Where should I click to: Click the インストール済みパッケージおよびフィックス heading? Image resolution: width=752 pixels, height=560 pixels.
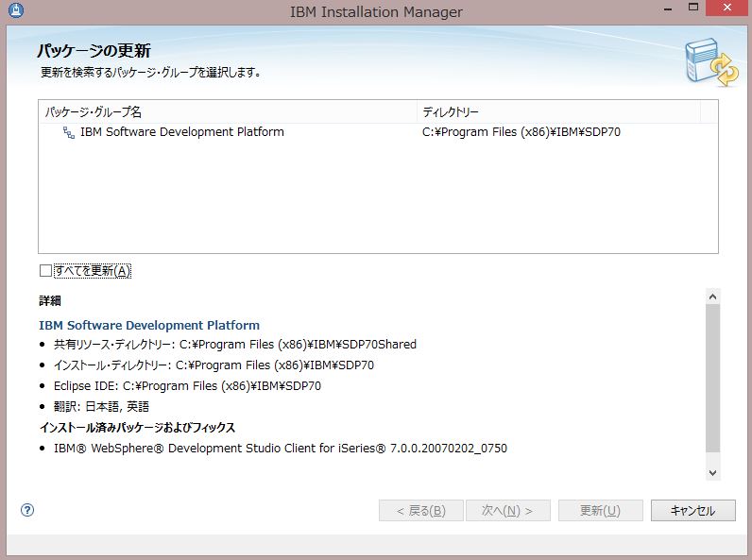(x=137, y=427)
